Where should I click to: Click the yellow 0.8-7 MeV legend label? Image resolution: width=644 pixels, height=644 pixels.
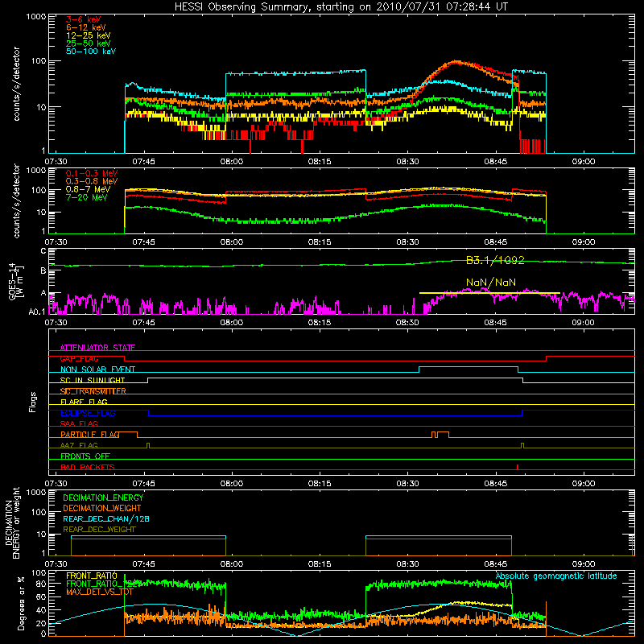(89, 189)
